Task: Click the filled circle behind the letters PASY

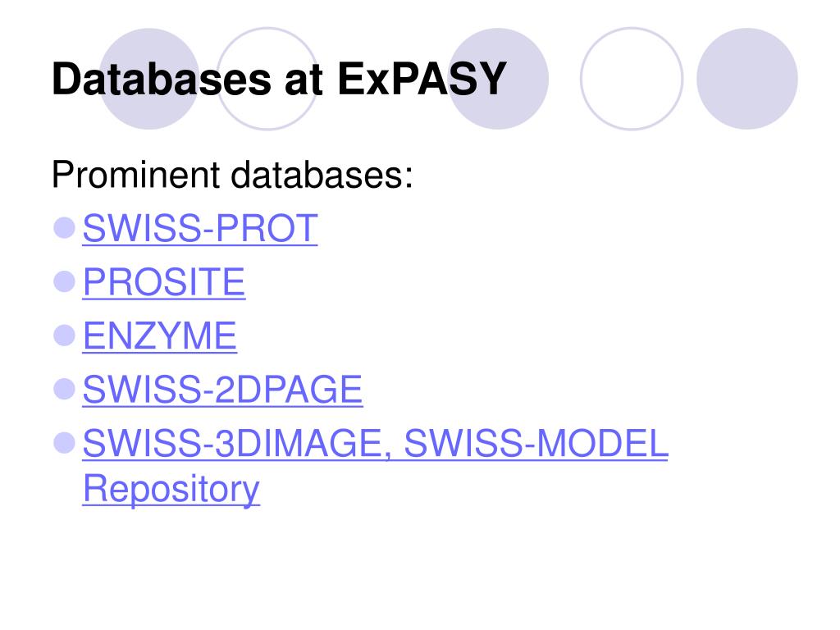Action: point(498,79)
